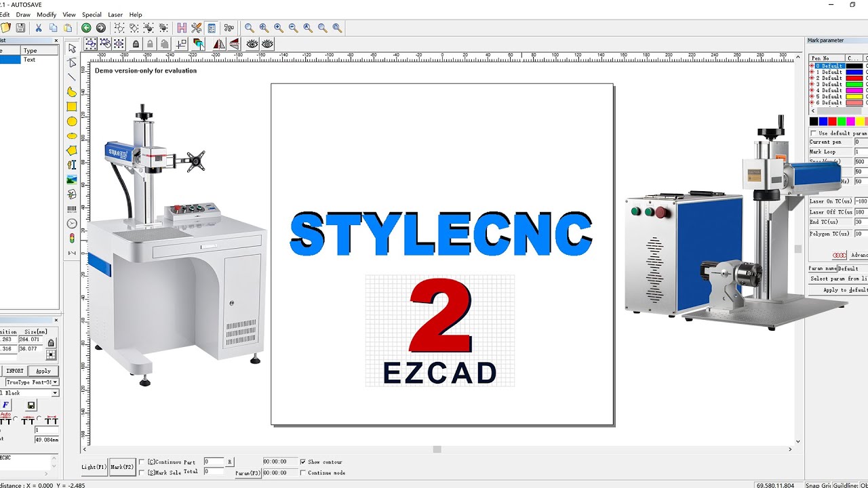Click the magnifier Zoom tool icon
The height and width of the screenshot is (488, 868).
click(x=250, y=28)
